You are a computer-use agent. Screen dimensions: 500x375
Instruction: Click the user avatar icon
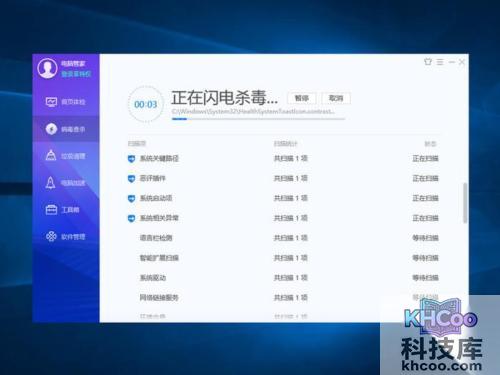click(47, 68)
